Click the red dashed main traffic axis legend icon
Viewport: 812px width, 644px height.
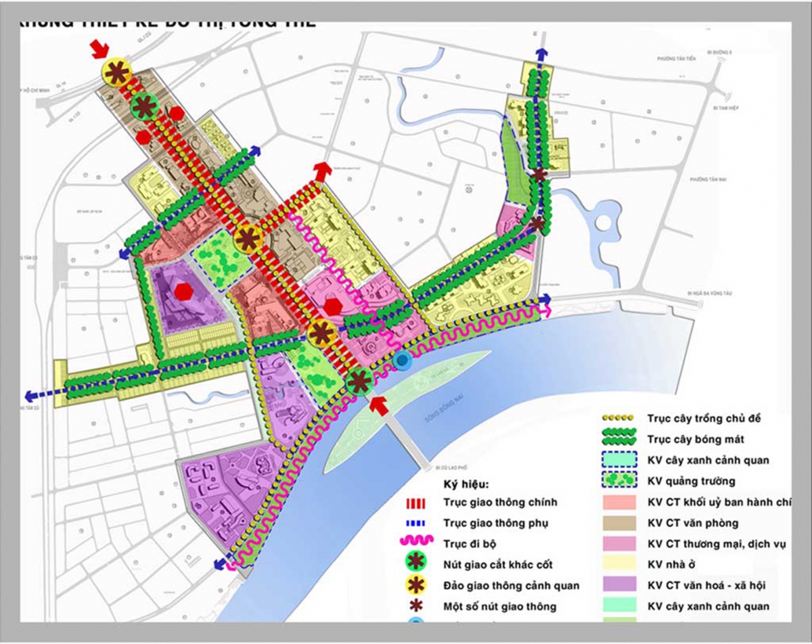416,503
